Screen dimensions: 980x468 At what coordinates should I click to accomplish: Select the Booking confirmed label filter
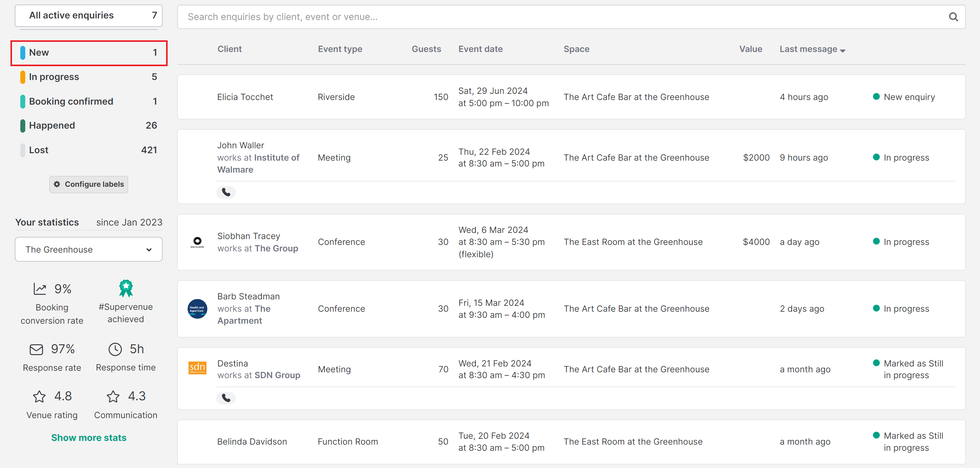[89, 101]
